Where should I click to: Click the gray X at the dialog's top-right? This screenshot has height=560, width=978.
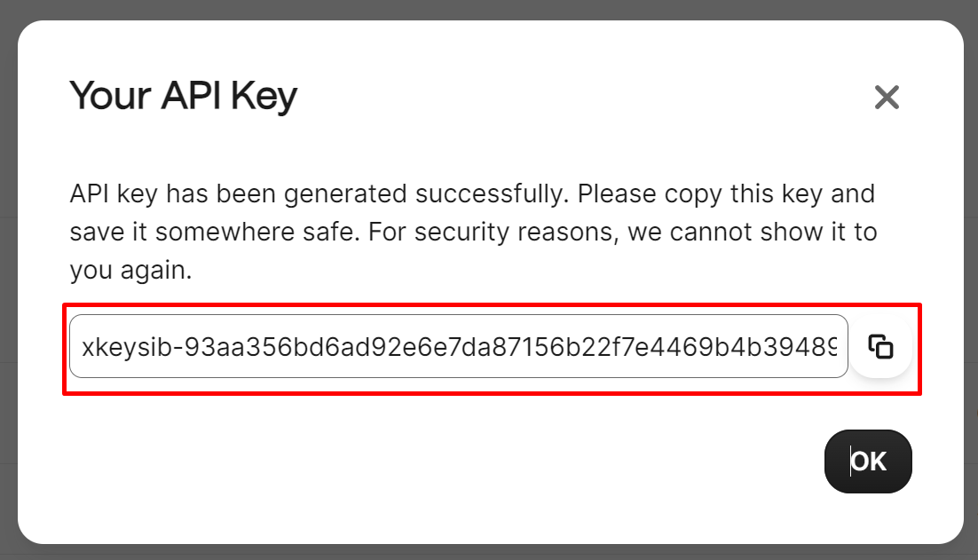(x=887, y=98)
